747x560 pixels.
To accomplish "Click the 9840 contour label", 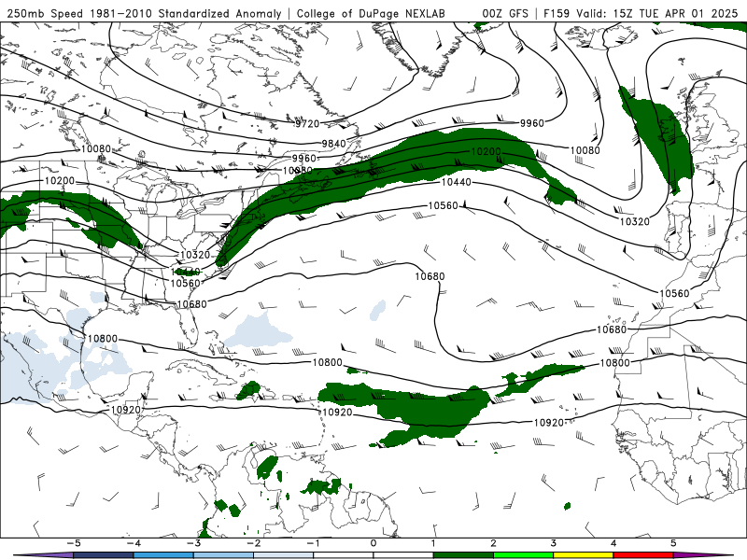I will click(x=333, y=144).
